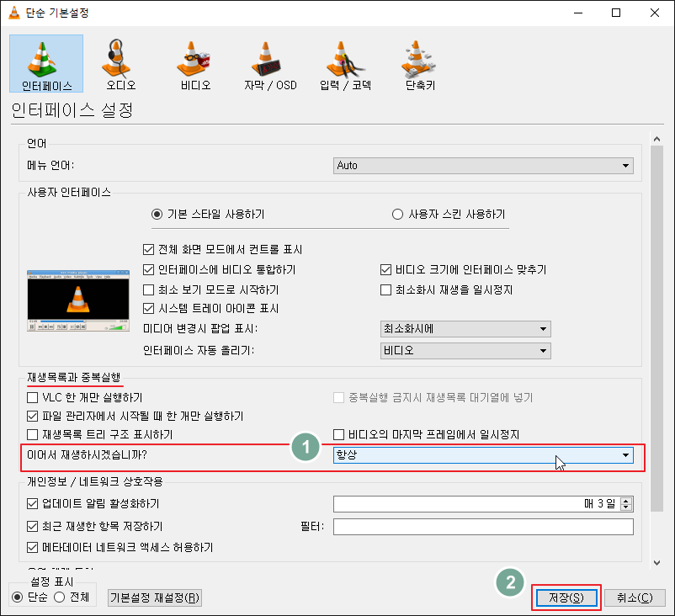This screenshot has height=616, width=675.
Task: Click the 취소(C) cancel button
Action: pyautogui.click(x=635, y=597)
